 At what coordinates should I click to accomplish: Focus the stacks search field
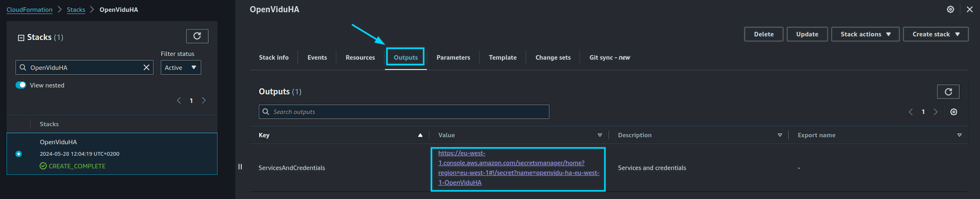click(84, 68)
